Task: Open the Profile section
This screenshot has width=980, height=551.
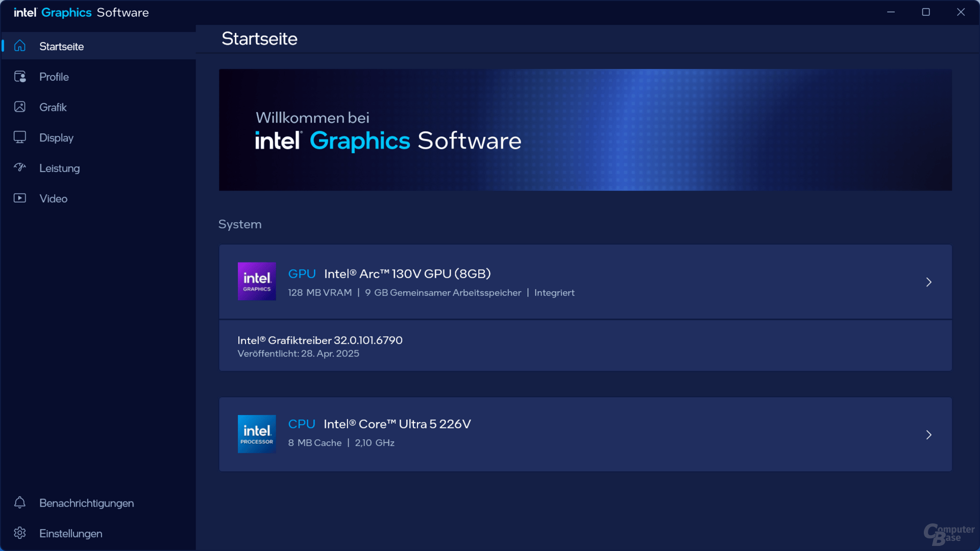Action: point(99,77)
